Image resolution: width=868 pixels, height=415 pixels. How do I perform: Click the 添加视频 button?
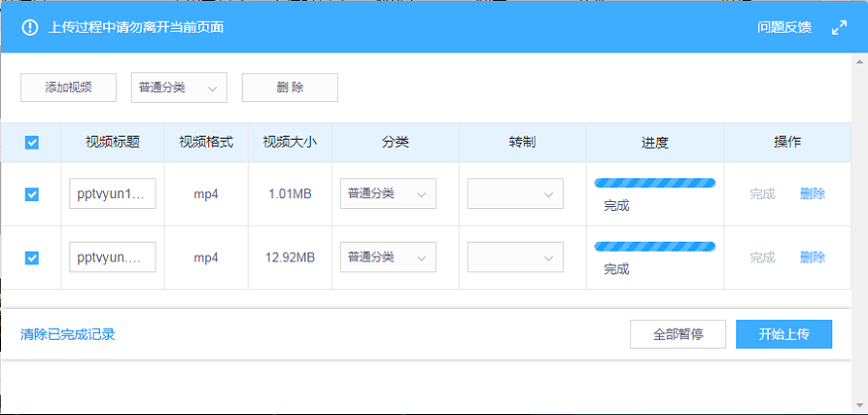pos(68,87)
